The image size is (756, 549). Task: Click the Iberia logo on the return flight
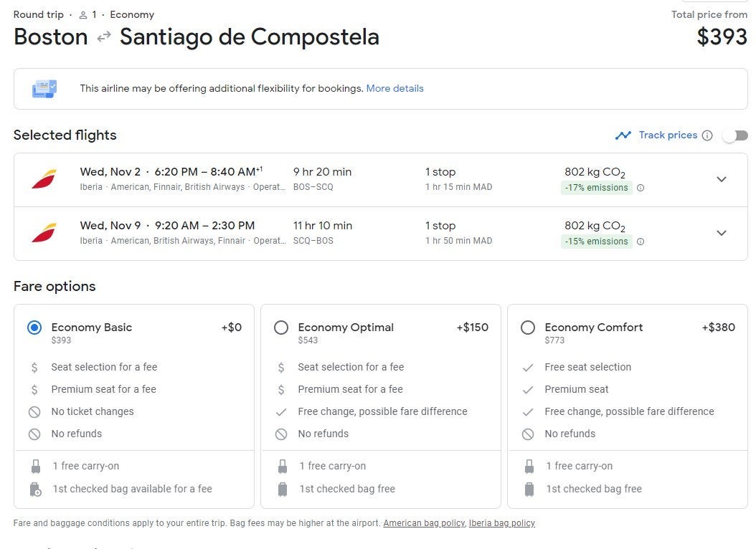click(44, 233)
